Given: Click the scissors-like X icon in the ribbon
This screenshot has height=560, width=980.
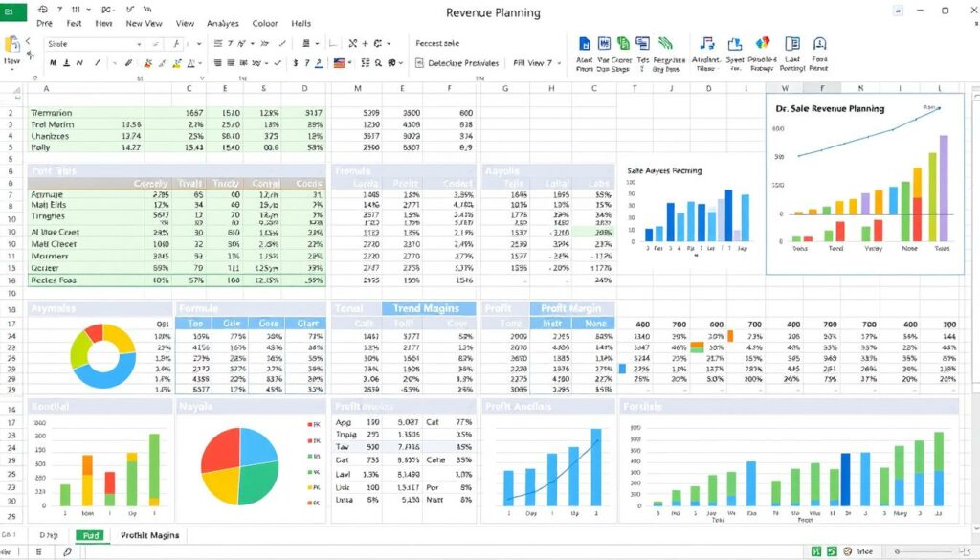Looking at the screenshot, I should pyautogui.click(x=353, y=44).
